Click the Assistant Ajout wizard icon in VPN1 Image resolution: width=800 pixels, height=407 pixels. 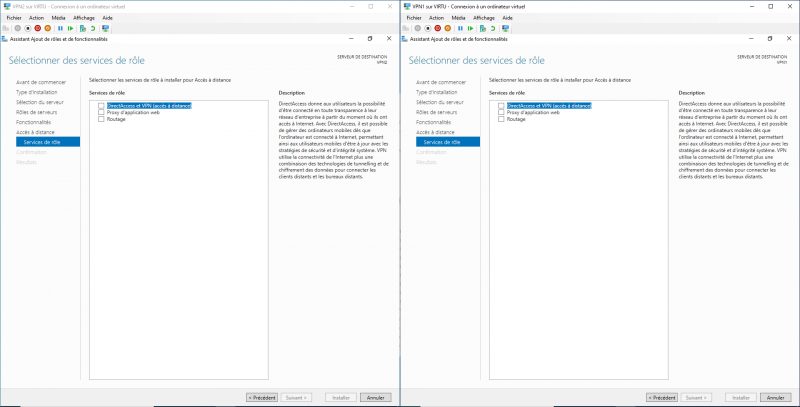coord(405,39)
